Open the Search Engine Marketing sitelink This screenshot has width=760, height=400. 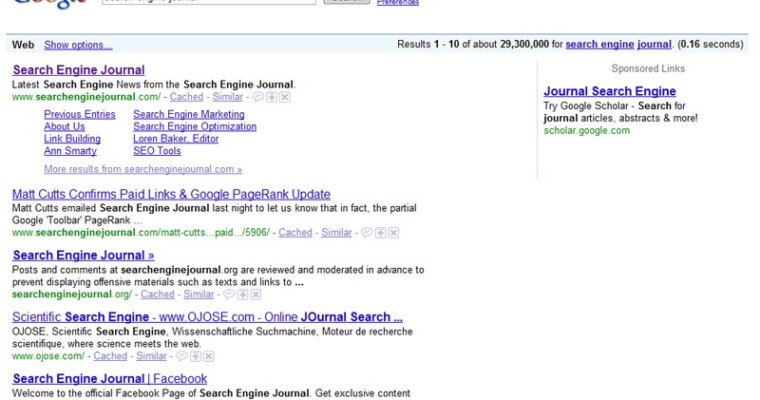[x=189, y=114]
